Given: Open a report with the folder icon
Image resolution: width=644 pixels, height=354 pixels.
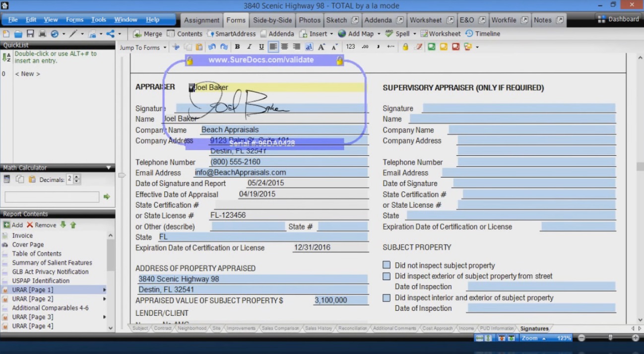Looking at the screenshot, I should pos(18,34).
